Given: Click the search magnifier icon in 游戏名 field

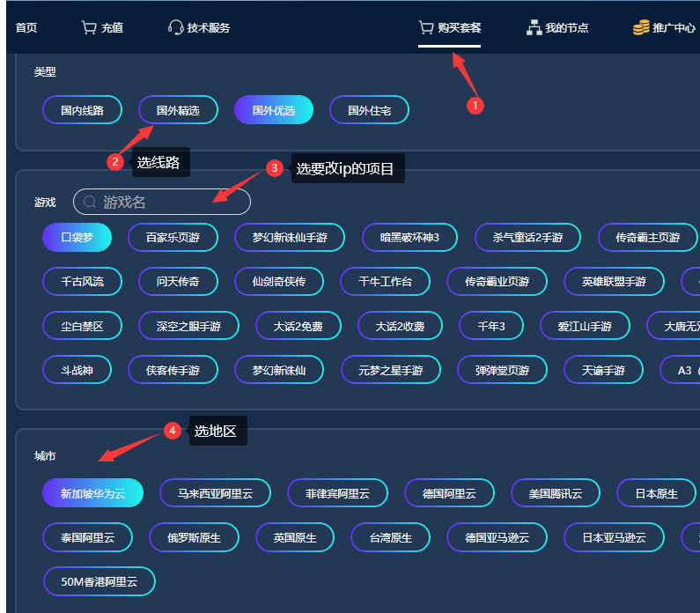Looking at the screenshot, I should [x=90, y=202].
